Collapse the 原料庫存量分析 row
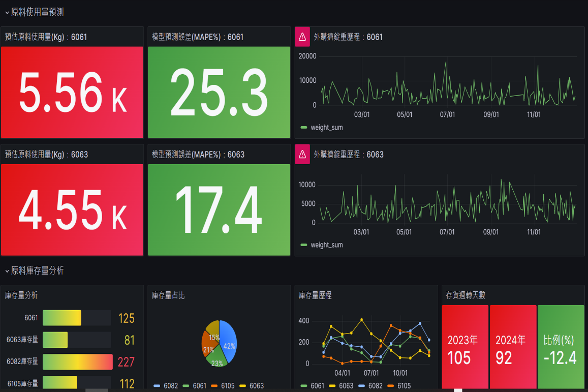 point(7,271)
